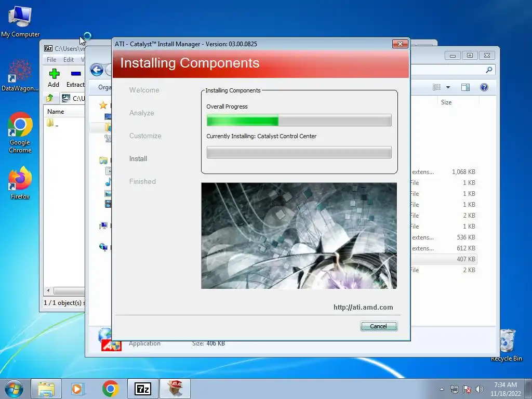The height and width of the screenshot is (399, 532).
Task: Open My Computer desktop icon
Action: pos(20,21)
